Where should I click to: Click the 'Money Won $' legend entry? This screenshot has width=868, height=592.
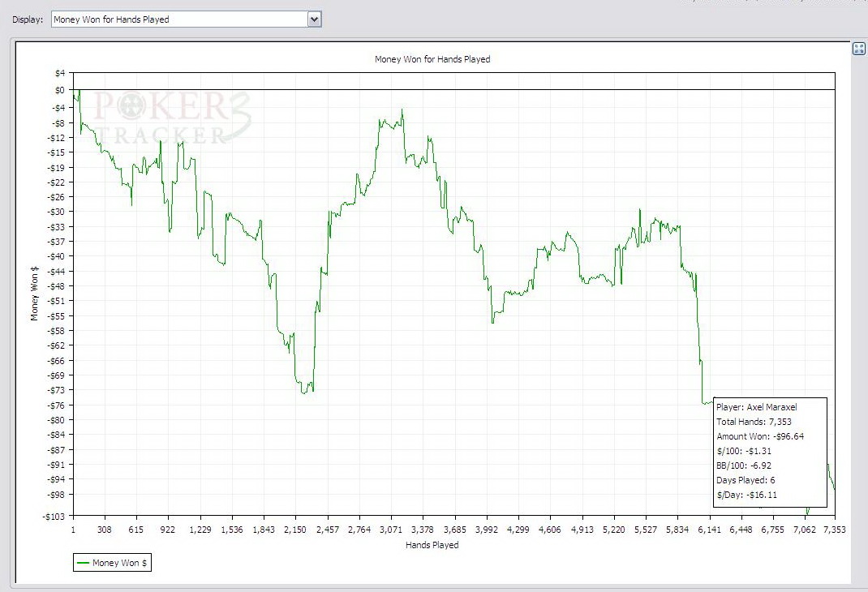(x=120, y=563)
